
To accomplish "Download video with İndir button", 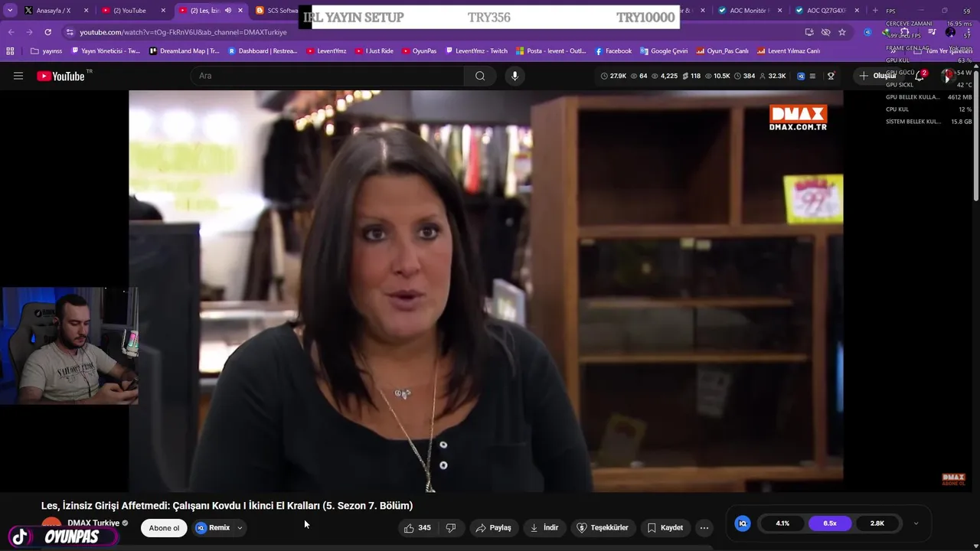I will (x=544, y=528).
